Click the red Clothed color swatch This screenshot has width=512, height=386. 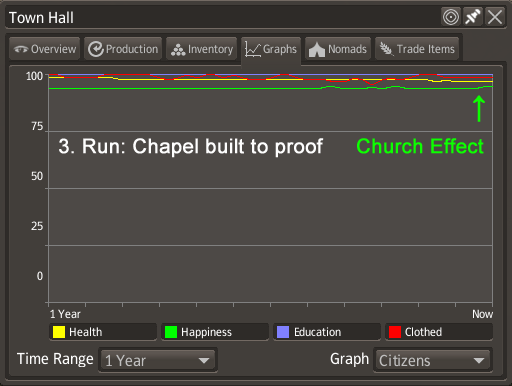pos(395,332)
